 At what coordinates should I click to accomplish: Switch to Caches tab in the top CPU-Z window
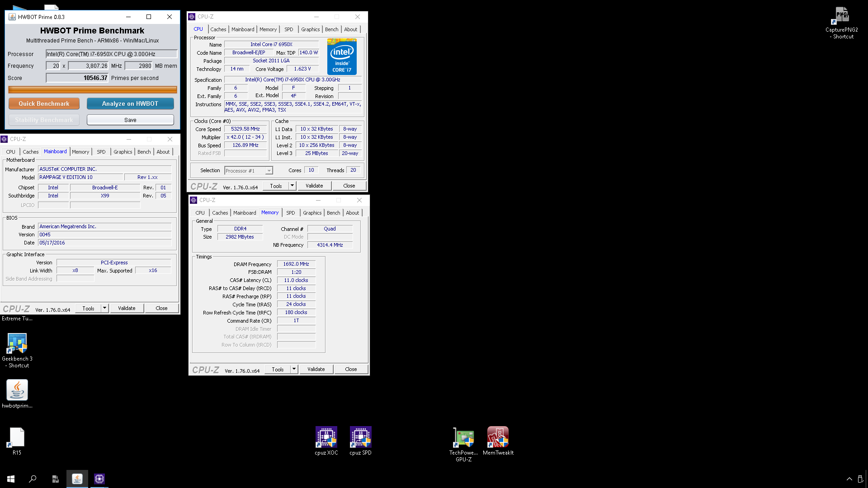point(218,29)
